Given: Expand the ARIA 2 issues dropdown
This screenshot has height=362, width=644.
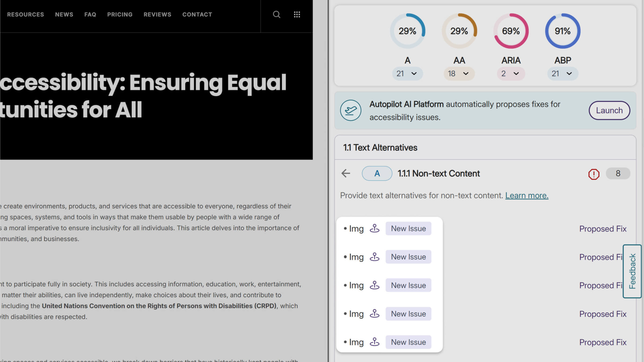Looking at the screenshot, I should (510, 74).
